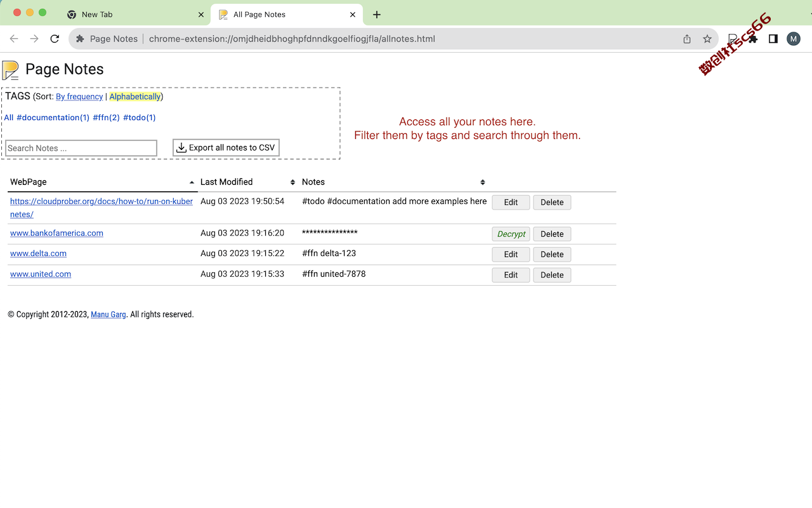Filter notes by All tag
Image resolution: width=812 pixels, height=508 pixels.
pos(9,117)
